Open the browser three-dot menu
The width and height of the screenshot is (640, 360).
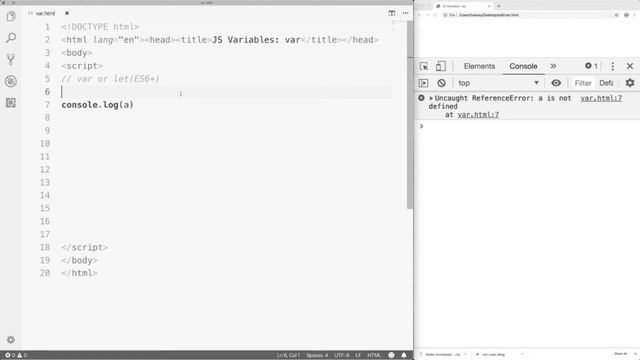635,15
